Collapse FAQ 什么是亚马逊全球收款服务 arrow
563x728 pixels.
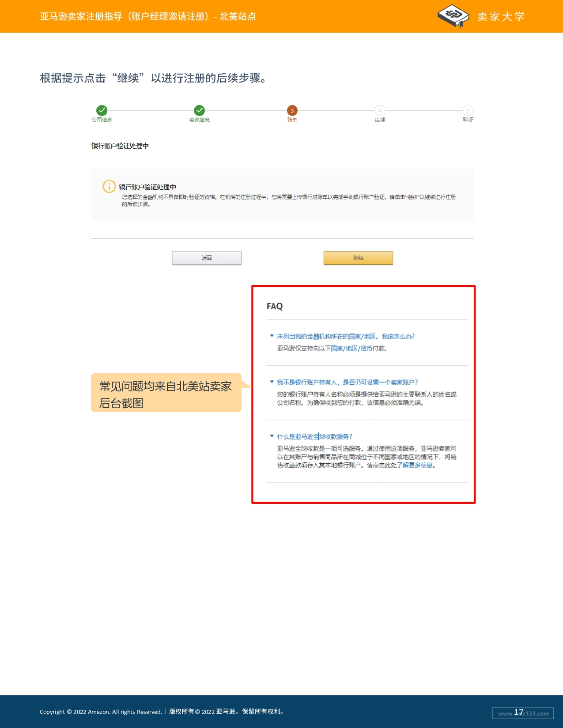272,436
